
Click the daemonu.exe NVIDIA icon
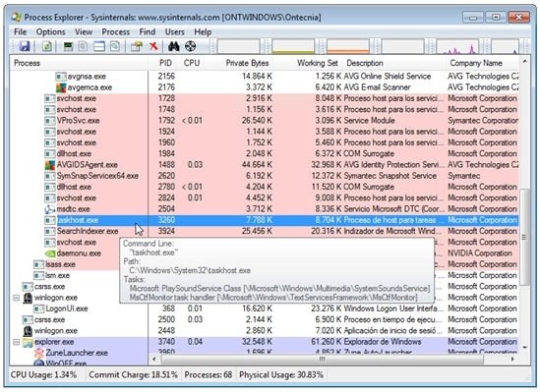pyautogui.click(x=50, y=253)
